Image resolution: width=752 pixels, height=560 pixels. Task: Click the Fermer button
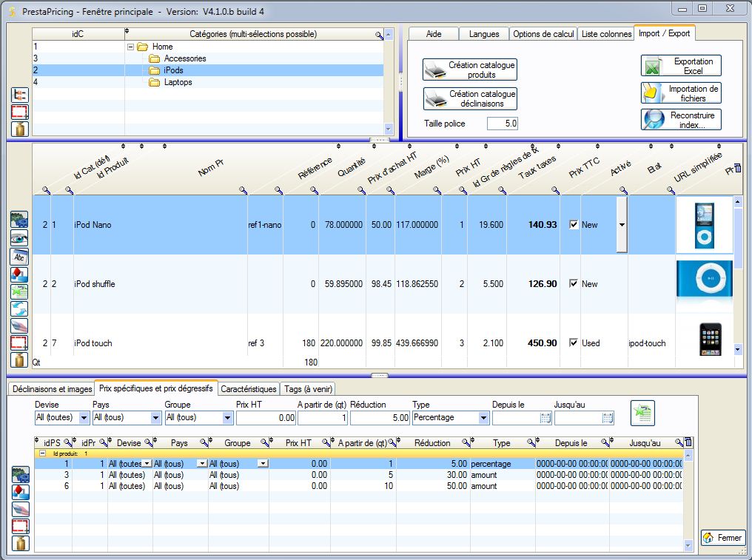pyautogui.click(x=722, y=538)
